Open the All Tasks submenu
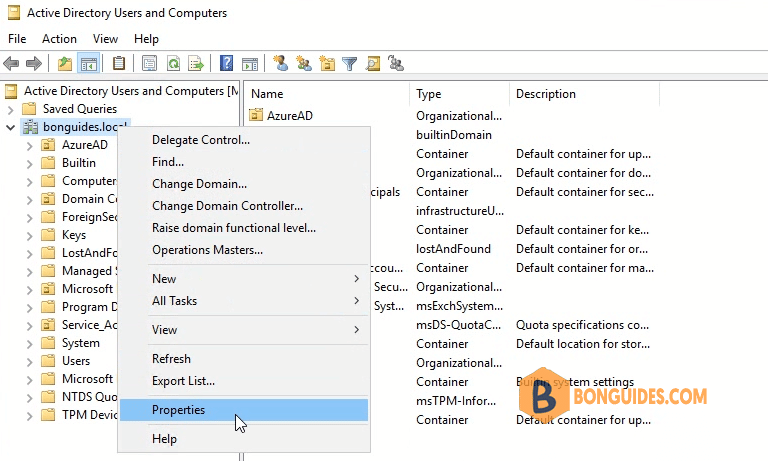Screen dimensions: 768x461 [x=244, y=301]
